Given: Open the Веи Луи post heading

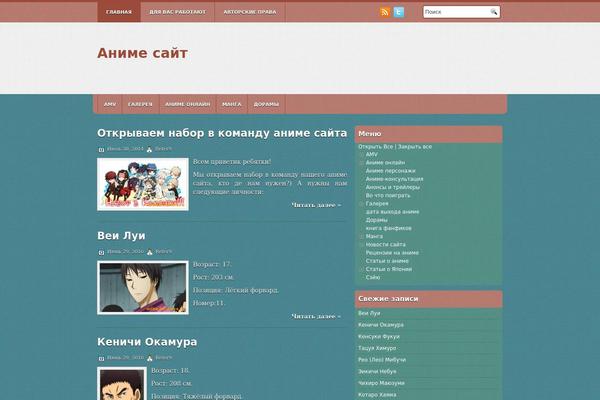Looking at the screenshot, I should point(121,235).
